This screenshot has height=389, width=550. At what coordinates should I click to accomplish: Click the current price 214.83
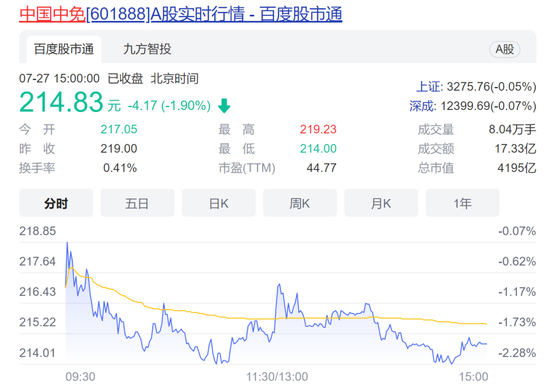(x=61, y=102)
